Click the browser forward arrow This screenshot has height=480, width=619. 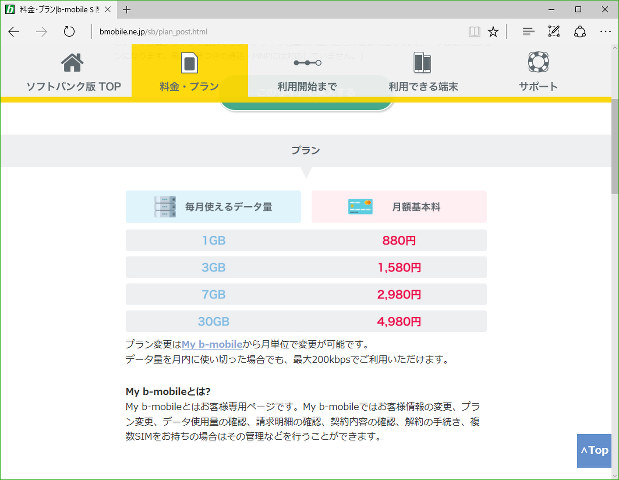[41, 32]
